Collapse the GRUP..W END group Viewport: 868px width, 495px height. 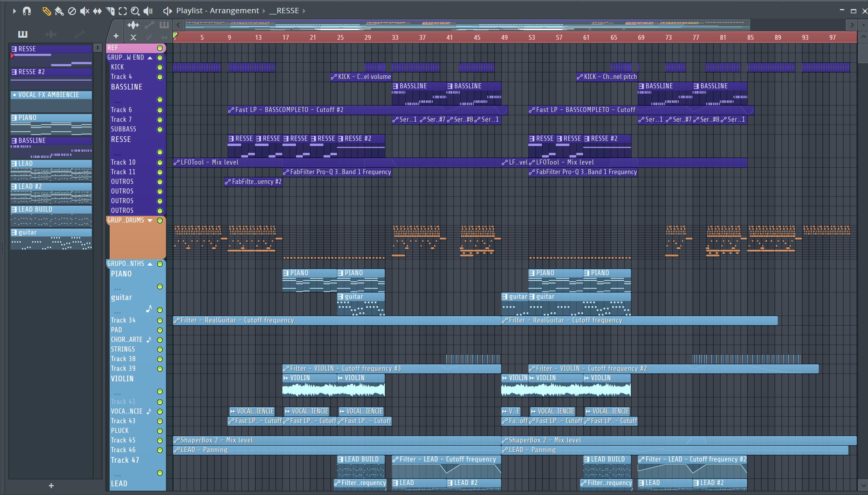click(x=150, y=58)
